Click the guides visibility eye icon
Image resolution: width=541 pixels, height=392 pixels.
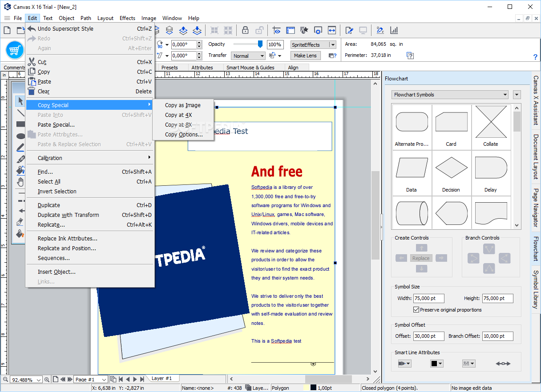coord(277,30)
